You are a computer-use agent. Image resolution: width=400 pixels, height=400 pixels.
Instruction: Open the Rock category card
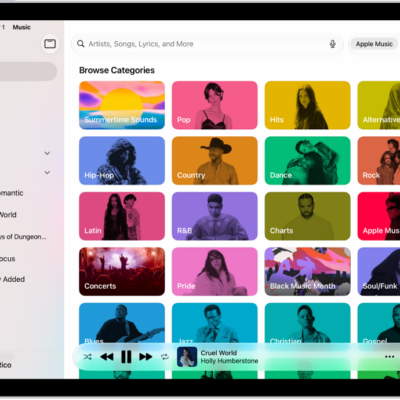379,161
